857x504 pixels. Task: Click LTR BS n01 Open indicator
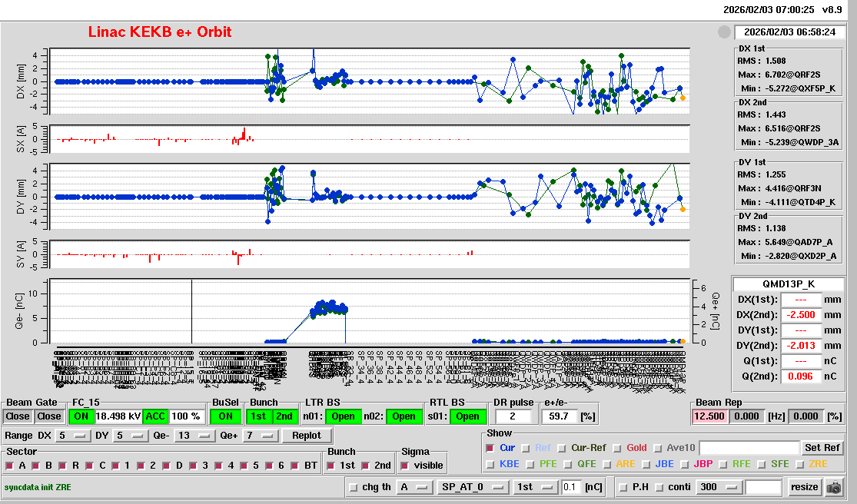tap(343, 416)
